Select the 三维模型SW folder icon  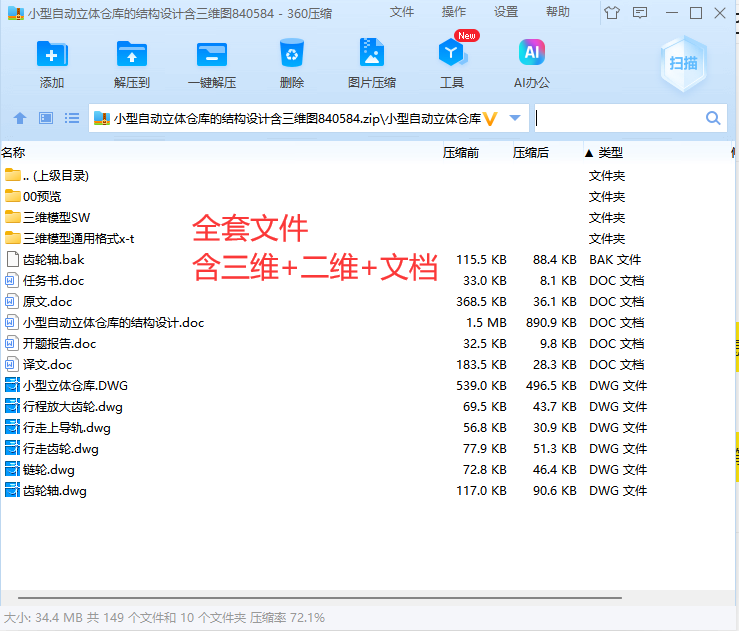click(x=13, y=217)
